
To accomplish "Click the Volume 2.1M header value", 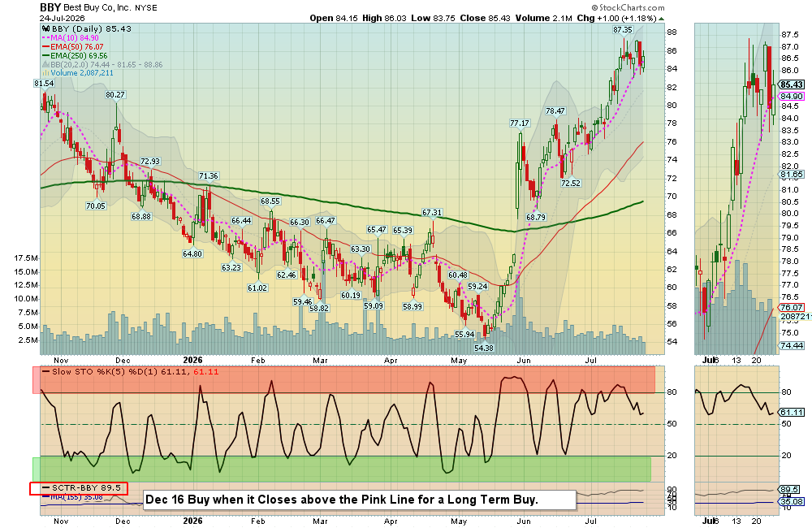I will point(544,18).
